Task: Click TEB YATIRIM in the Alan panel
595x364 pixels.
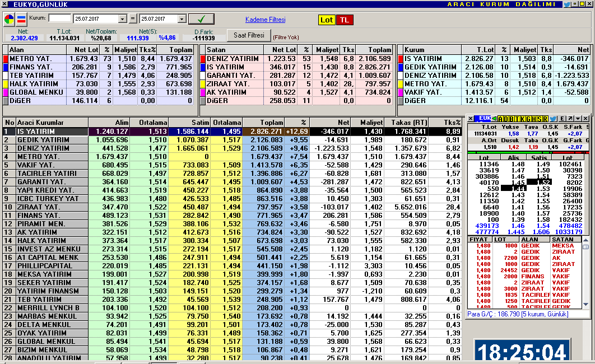Action: pos(31,76)
